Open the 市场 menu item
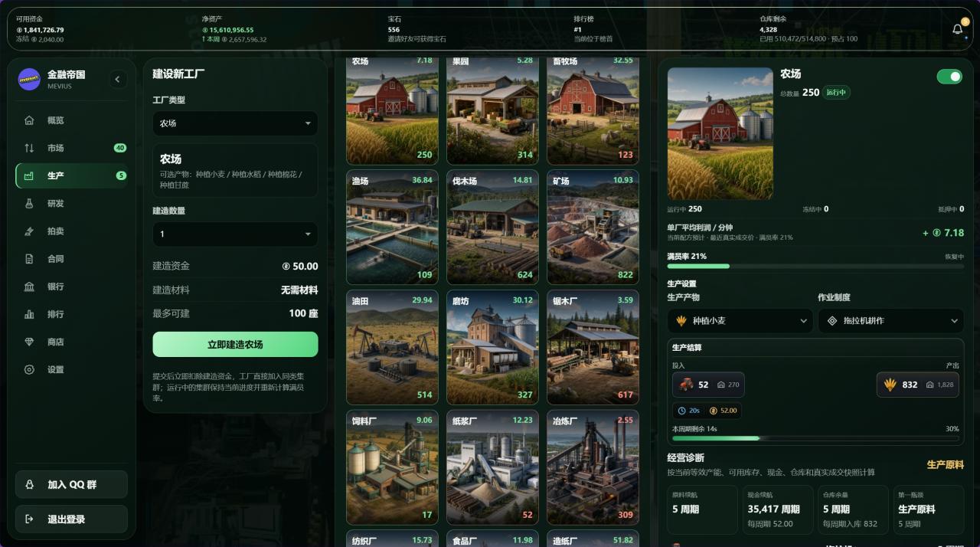 click(x=71, y=148)
